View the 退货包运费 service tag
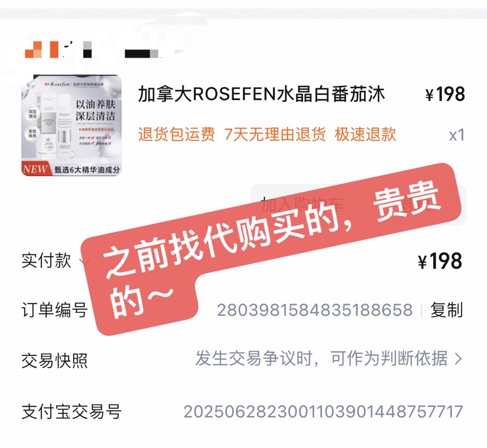This screenshot has width=487, height=448. click(x=177, y=135)
